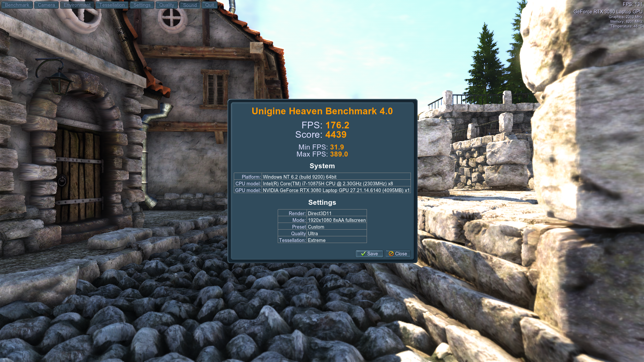
Task: Close the benchmark results dialog
Action: [x=398, y=253]
